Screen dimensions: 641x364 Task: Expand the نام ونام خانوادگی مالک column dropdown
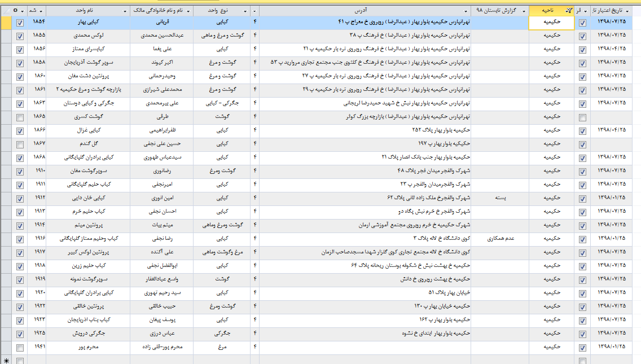[x=188, y=11]
